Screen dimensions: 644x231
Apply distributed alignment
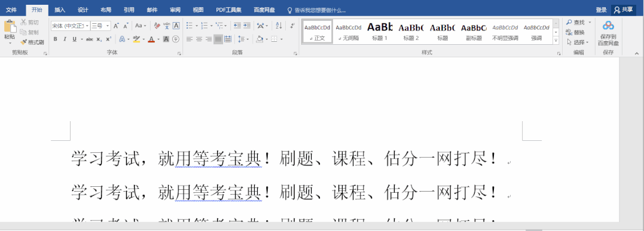click(x=228, y=39)
